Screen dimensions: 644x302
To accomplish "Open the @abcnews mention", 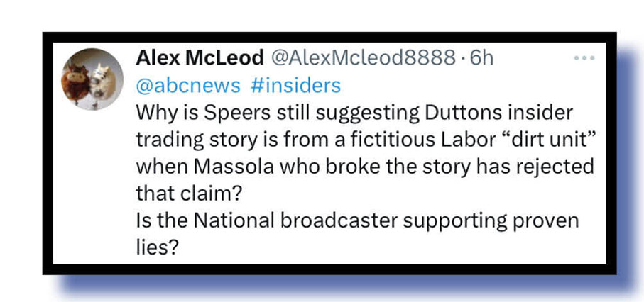I will (x=187, y=85).
